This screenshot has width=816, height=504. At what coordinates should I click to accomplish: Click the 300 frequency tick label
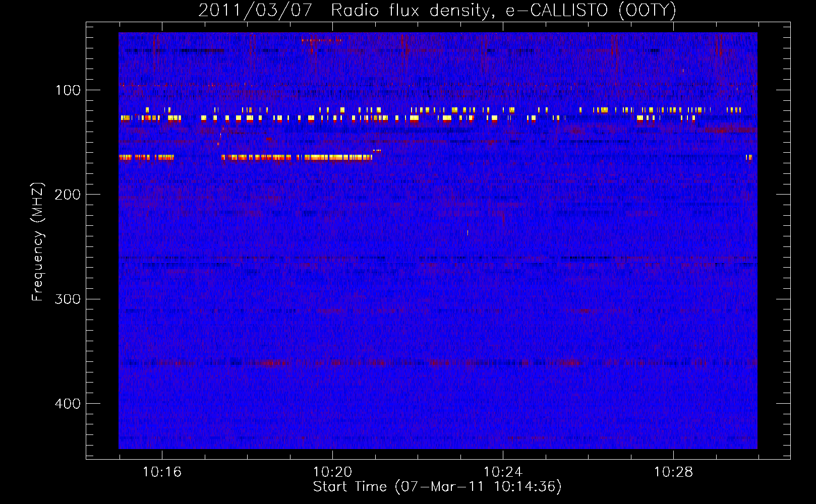coord(68,299)
